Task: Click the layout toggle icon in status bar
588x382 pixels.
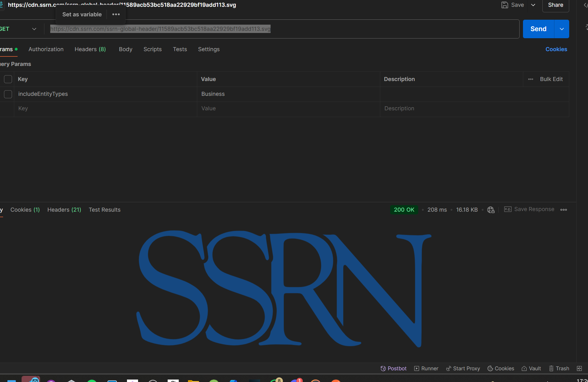Action: pyautogui.click(x=579, y=368)
